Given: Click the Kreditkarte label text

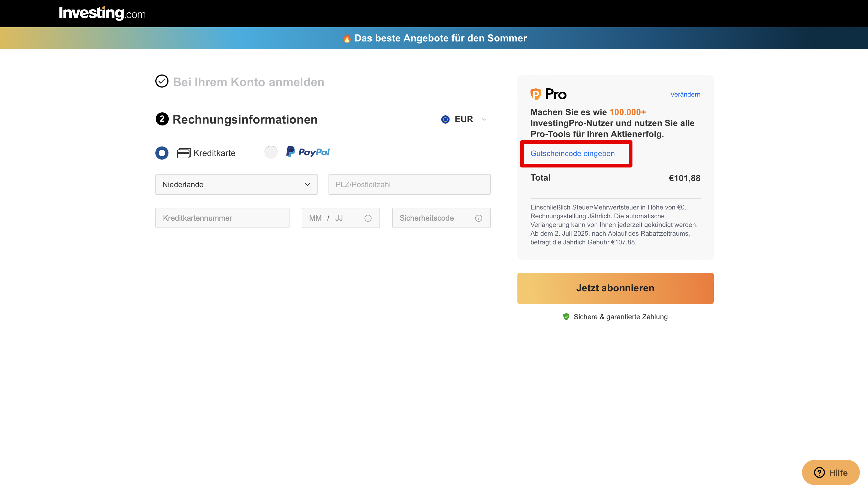Looking at the screenshot, I should tap(214, 153).
